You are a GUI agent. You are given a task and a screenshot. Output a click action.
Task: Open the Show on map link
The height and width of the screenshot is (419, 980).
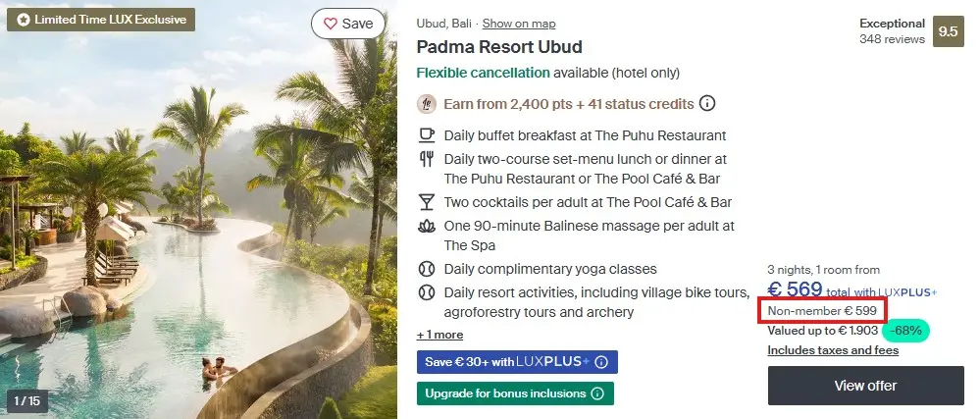519,24
